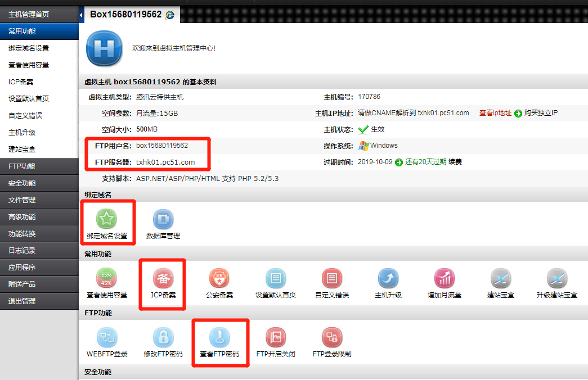This screenshot has height=380, width=588.
Task: Expand the 日志记录 sidebar section
Action: coord(39,250)
